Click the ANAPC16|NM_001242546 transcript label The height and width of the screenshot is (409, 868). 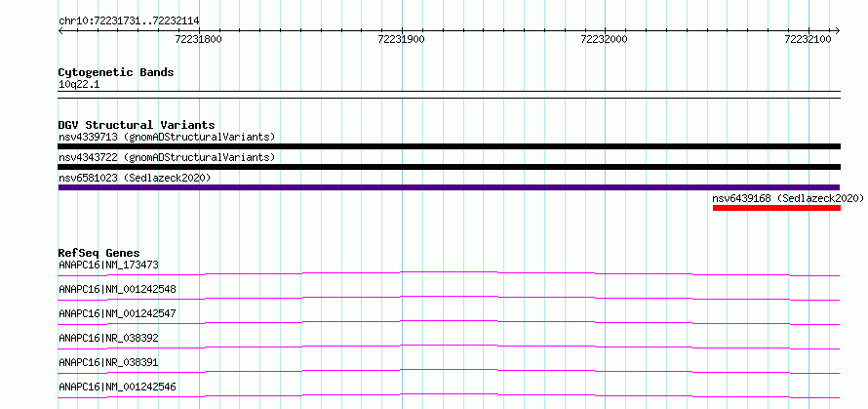pyautogui.click(x=117, y=387)
